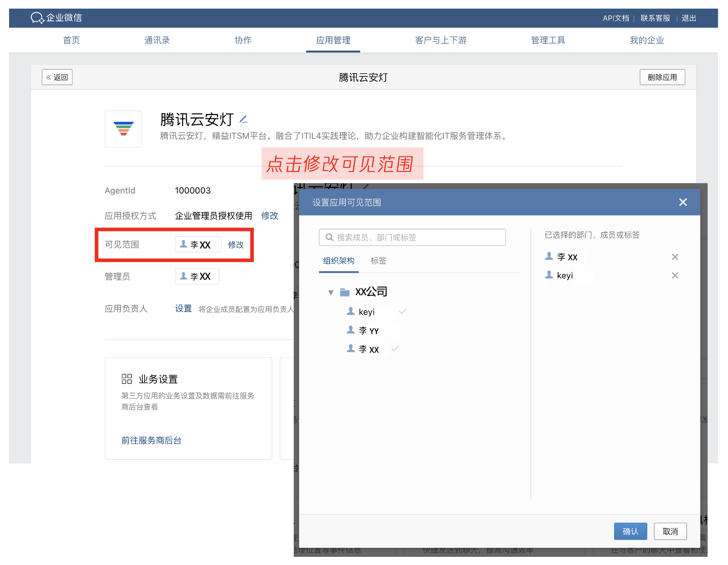The width and height of the screenshot is (728, 565).
Task: Open the 管理工具 navigation tab
Action: click(548, 40)
